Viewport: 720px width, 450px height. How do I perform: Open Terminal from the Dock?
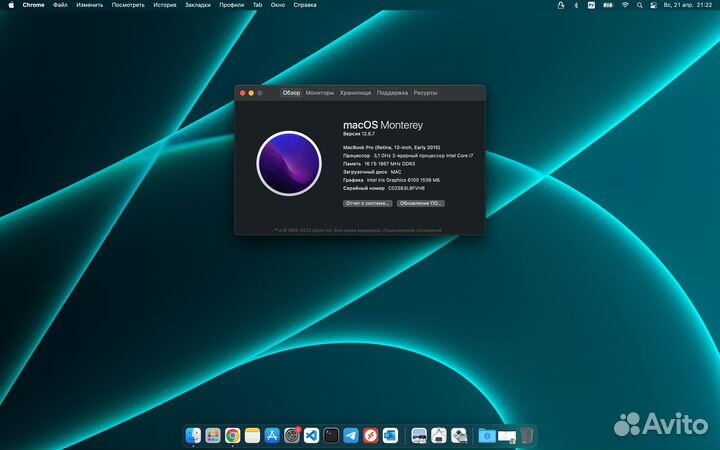coord(331,435)
